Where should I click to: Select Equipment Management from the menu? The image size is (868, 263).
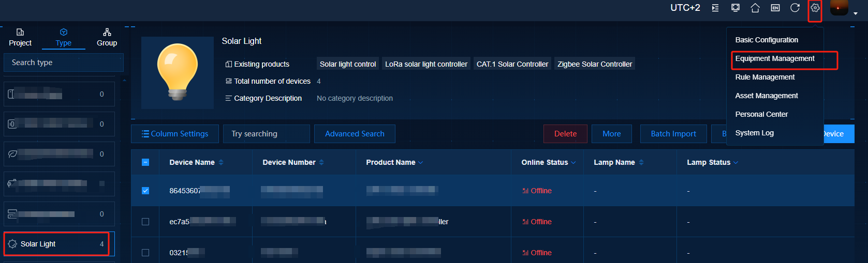tap(775, 58)
